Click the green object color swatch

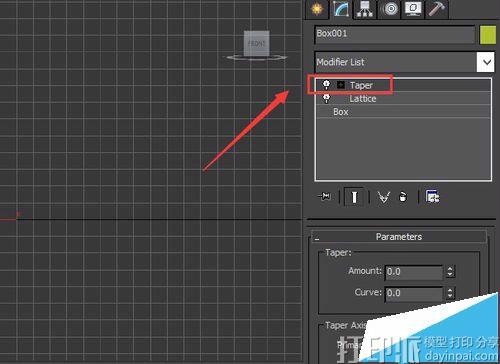point(488,35)
